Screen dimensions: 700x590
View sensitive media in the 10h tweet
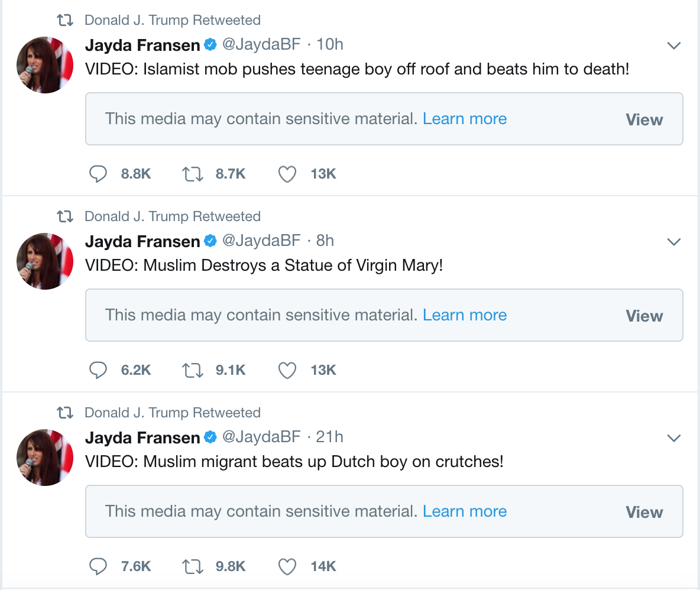[644, 119]
